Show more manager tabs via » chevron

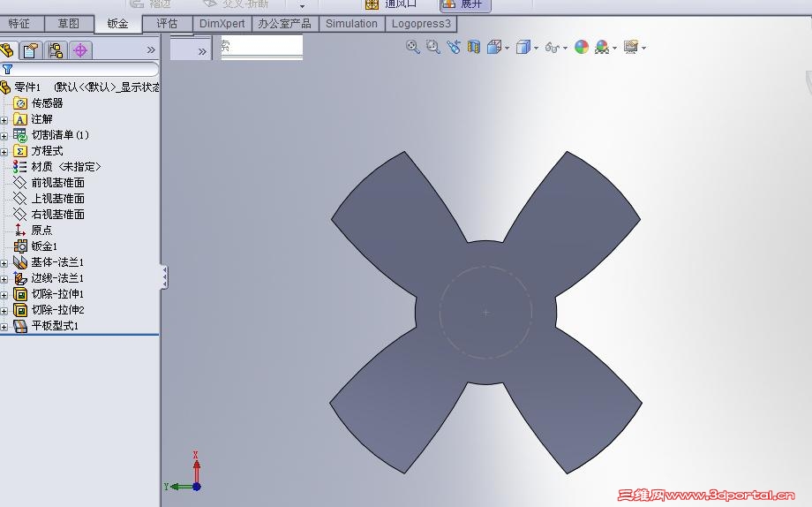151,49
